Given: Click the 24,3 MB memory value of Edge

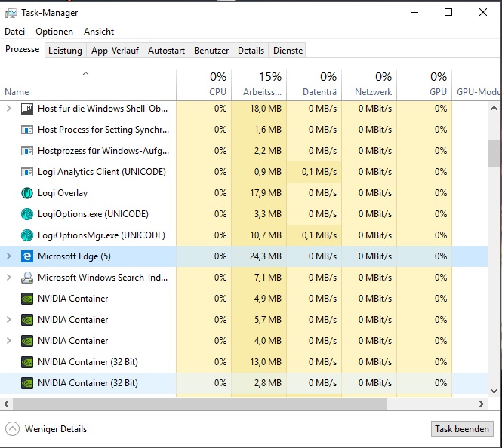Looking at the screenshot, I should 266,256.
